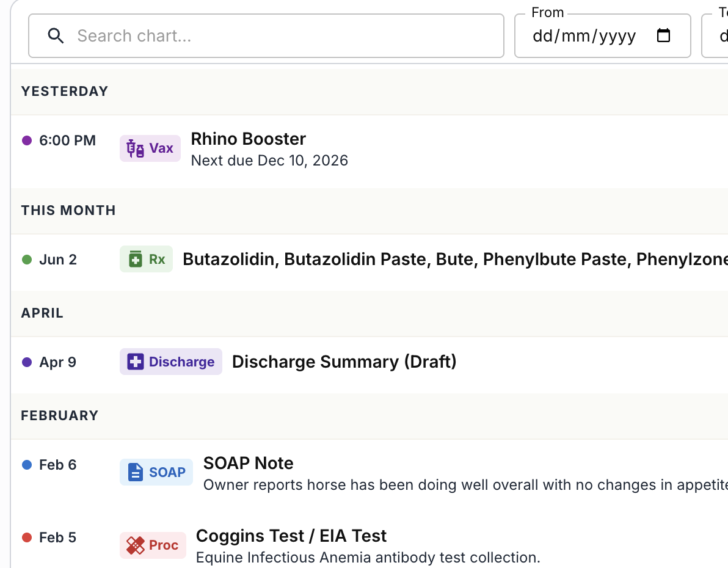Viewport: 728px width, 568px height.
Task: Click the Owner reports horse note text
Action: pos(465,485)
